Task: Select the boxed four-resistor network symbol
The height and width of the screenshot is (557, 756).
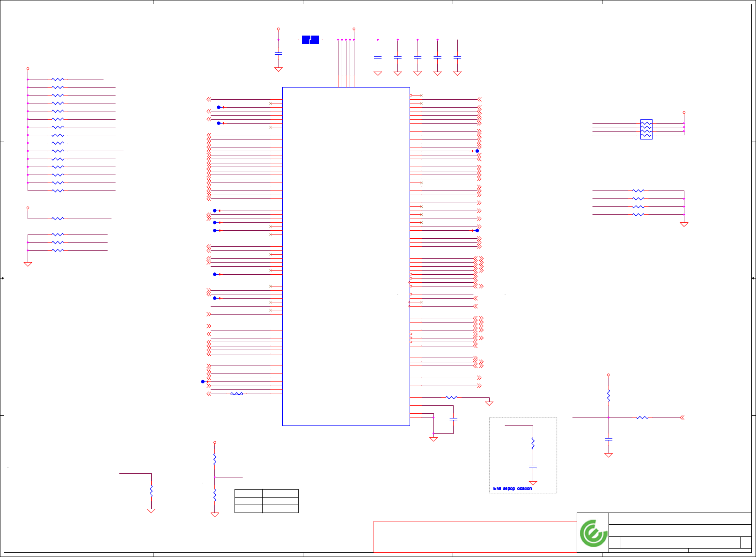Action: (x=646, y=129)
